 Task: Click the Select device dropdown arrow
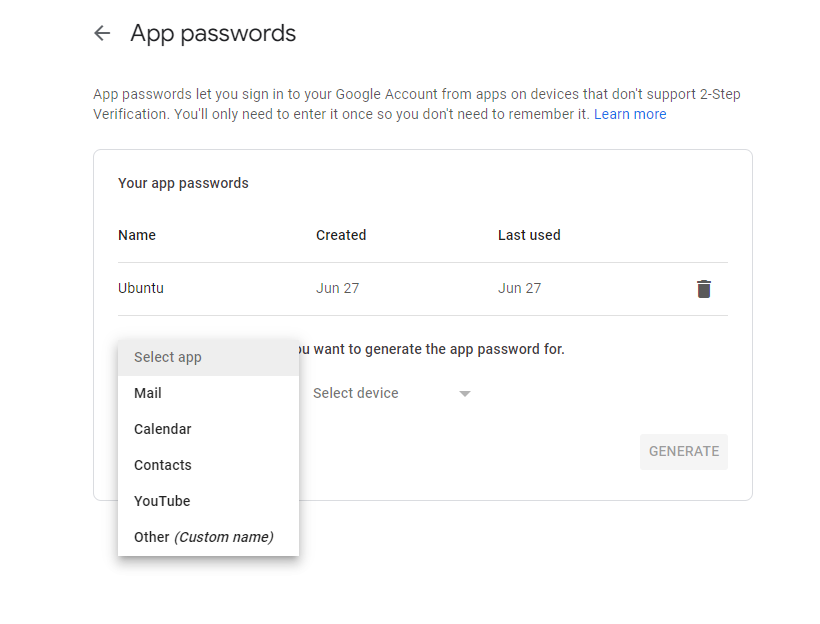pos(464,394)
